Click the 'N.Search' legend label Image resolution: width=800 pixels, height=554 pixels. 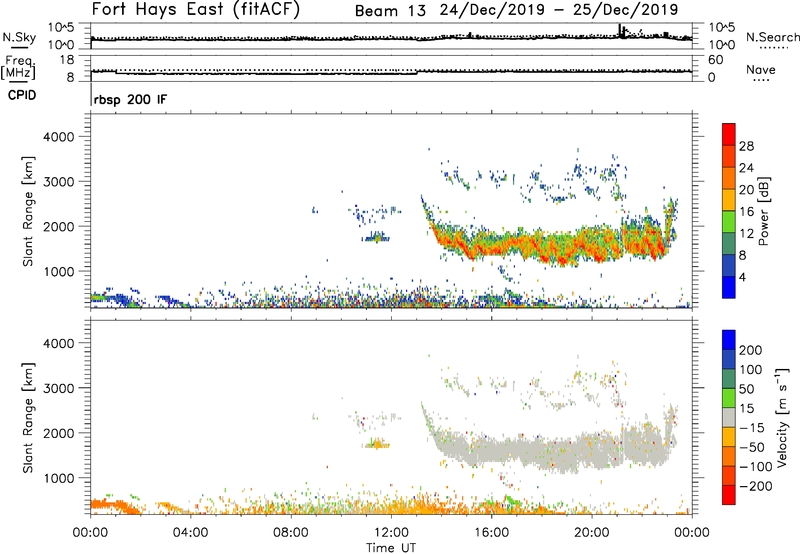(772, 37)
